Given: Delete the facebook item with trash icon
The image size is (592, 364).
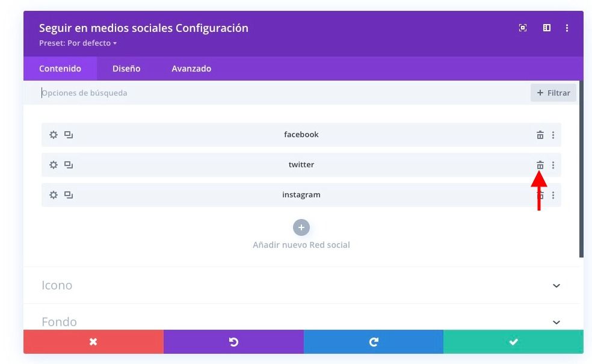Looking at the screenshot, I should [x=540, y=135].
